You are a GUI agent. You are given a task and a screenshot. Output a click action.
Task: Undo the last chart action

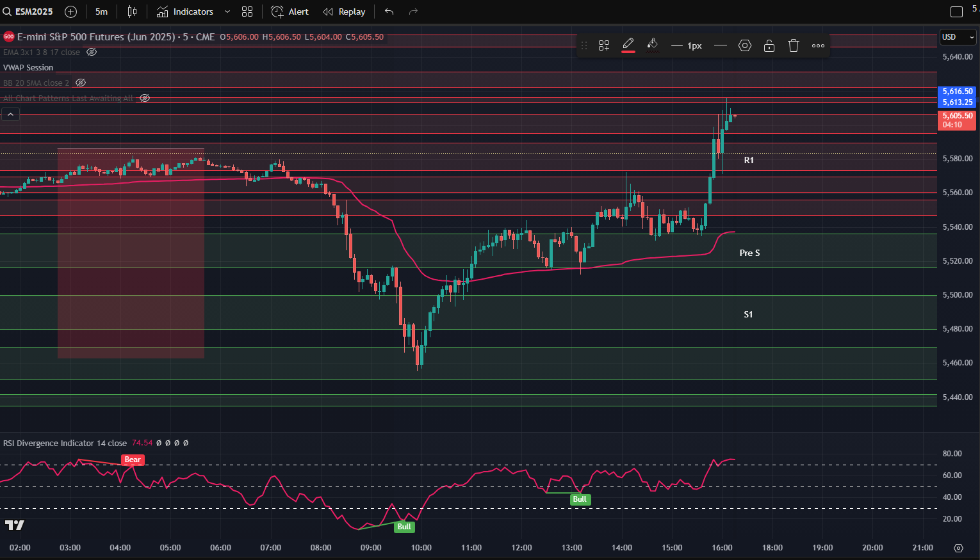point(389,12)
